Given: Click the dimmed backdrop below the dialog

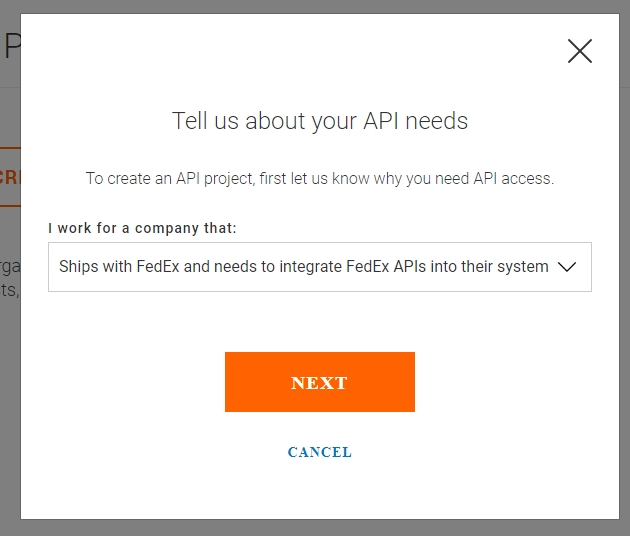Looking at the screenshot, I should [x=320, y=528].
